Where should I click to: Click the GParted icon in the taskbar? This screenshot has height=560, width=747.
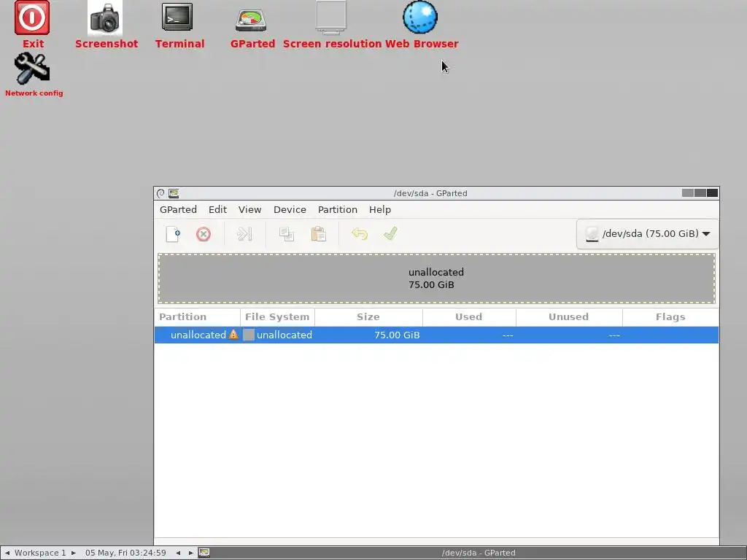[x=204, y=553]
